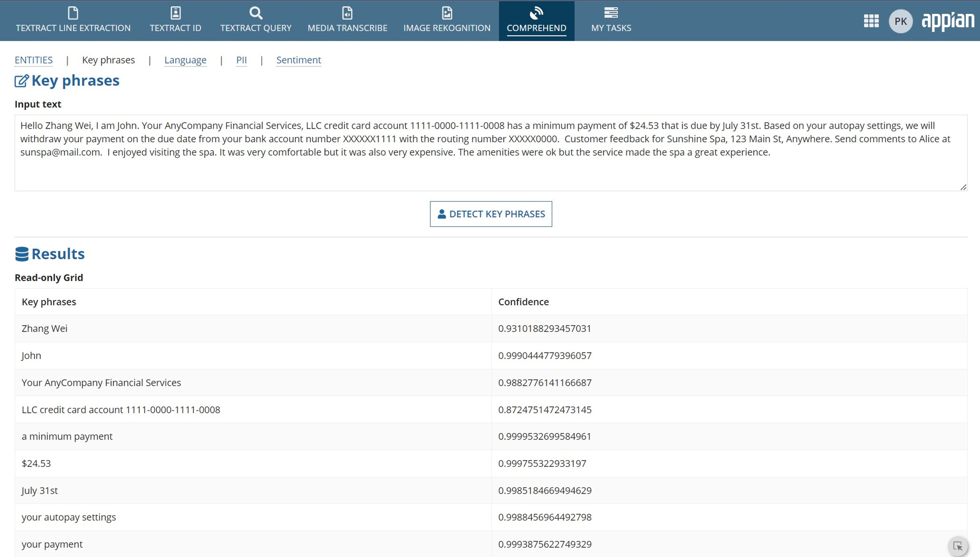980x557 pixels.
Task: Click confidence value 0.9988456964492798
Action: click(545, 517)
